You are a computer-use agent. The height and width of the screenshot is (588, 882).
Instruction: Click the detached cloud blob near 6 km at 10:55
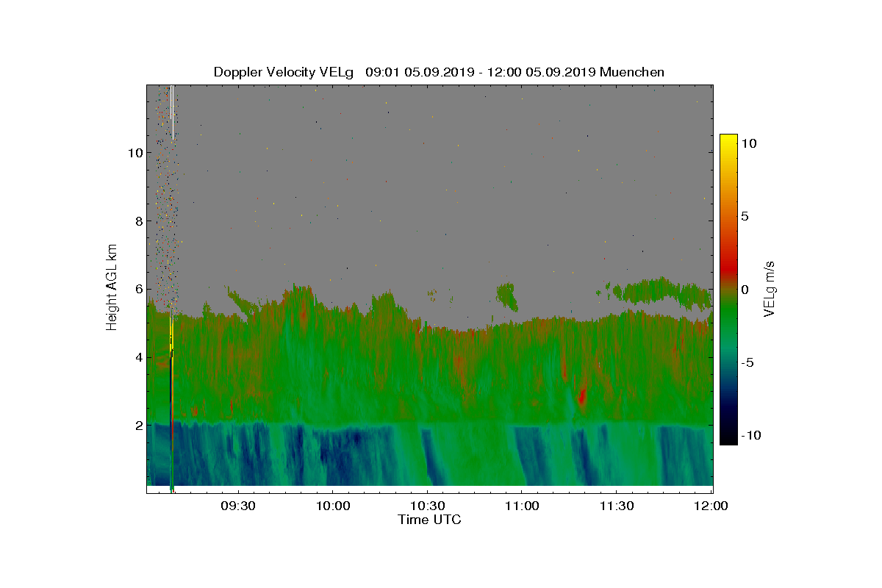tap(506, 295)
